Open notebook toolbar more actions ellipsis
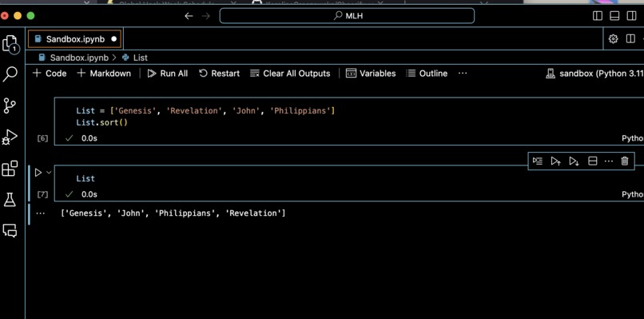This screenshot has height=319, width=644. point(463,74)
